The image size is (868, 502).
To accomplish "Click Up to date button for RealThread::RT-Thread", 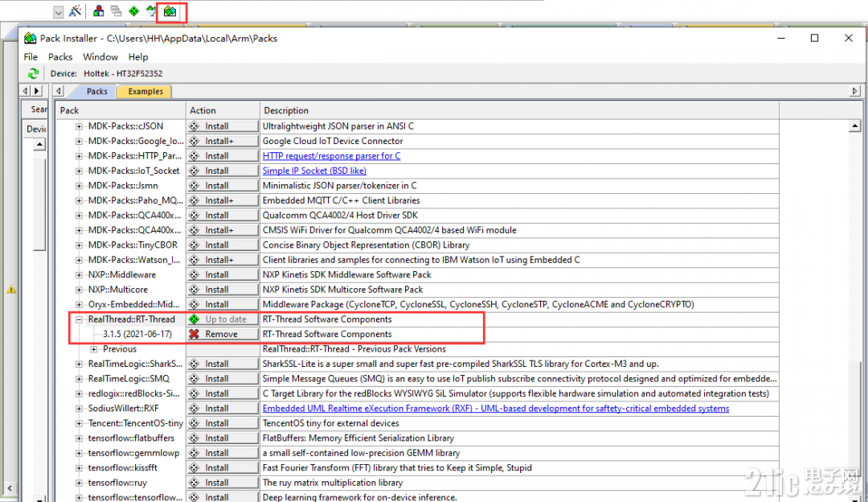I will pos(223,319).
